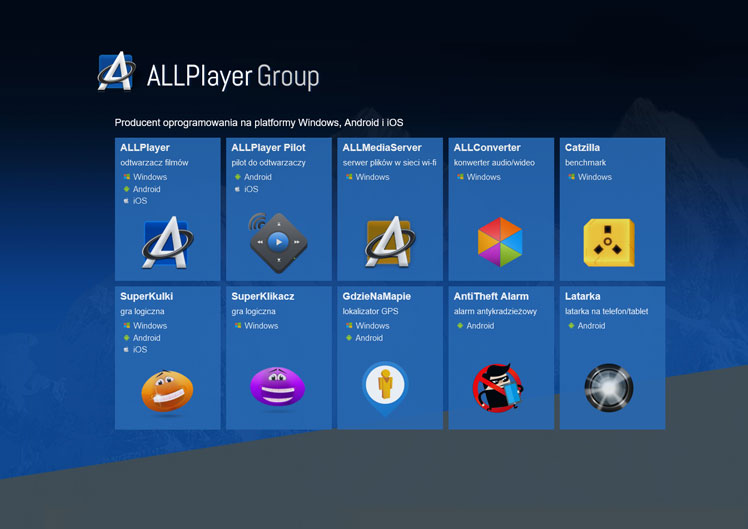Select Windows link under ALLMediaServer

pyautogui.click(x=372, y=177)
